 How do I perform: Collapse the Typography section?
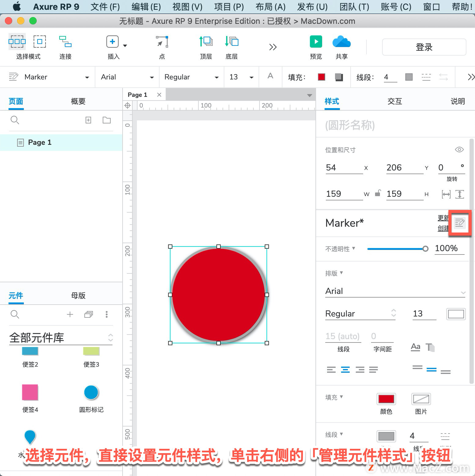[x=334, y=273]
